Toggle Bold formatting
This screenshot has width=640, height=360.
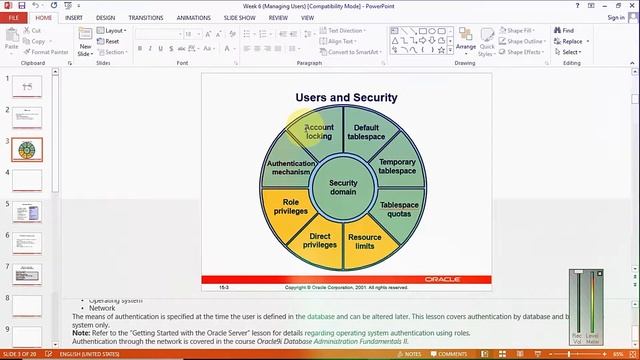pos(140,49)
